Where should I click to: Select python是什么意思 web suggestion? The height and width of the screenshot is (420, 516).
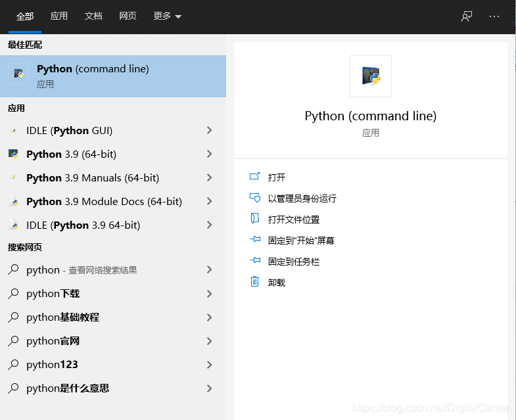click(x=113, y=388)
